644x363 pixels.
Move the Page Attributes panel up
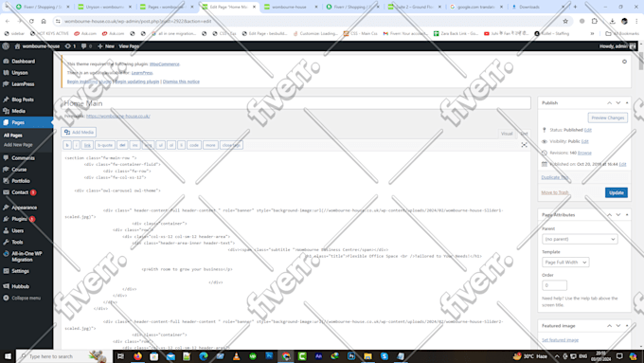[610, 214]
